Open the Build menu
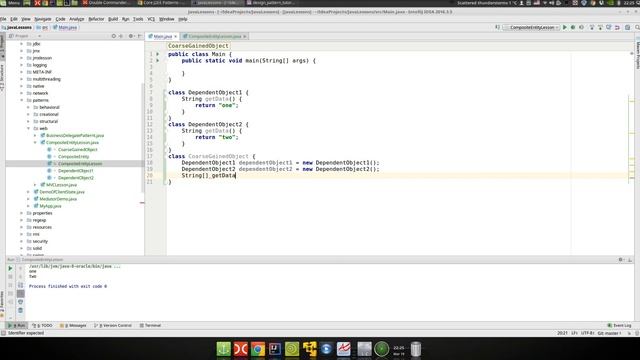 (113, 19)
